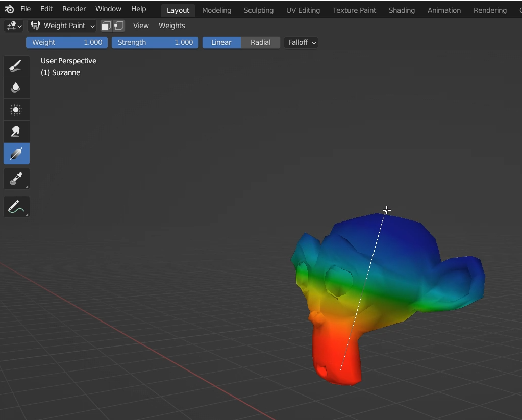Adjust the Weight slider value
Viewport: 522px width, 420px height.
[x=67, y=43]
